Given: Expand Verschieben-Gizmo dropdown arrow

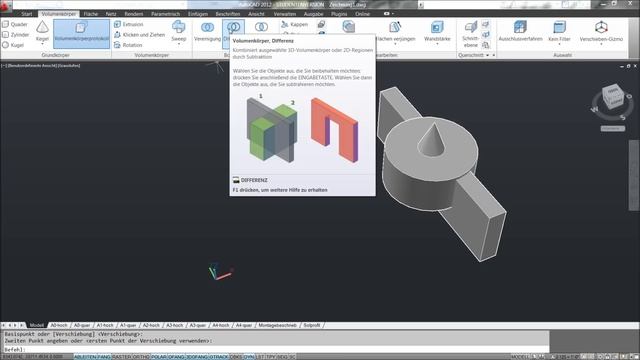Looking at the screenshot, I should click(x=601, y=44).
